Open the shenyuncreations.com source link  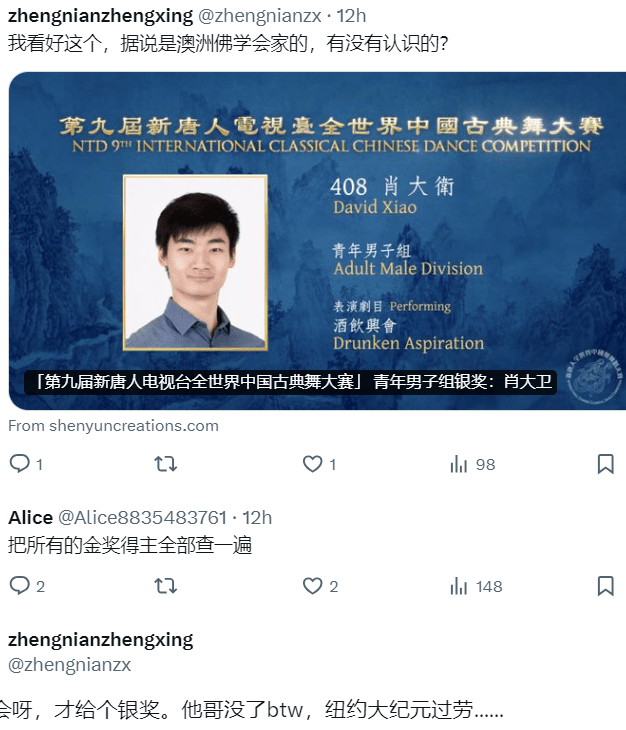113,426
